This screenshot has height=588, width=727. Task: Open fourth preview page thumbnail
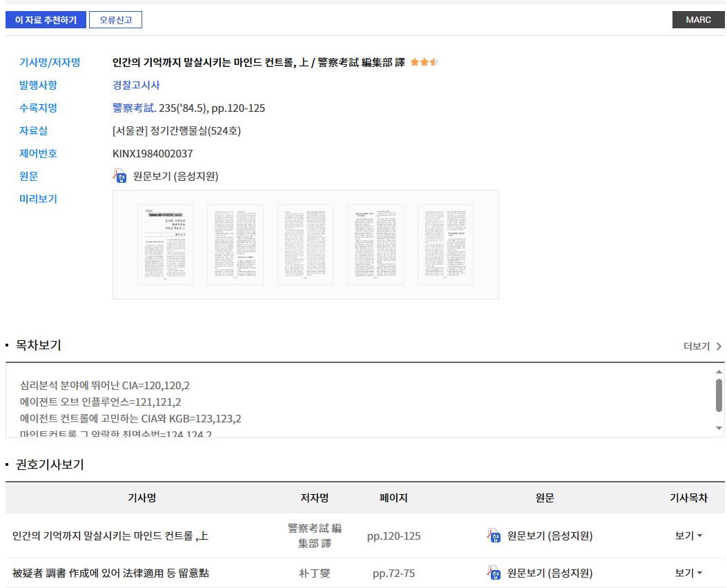(375, 244)
